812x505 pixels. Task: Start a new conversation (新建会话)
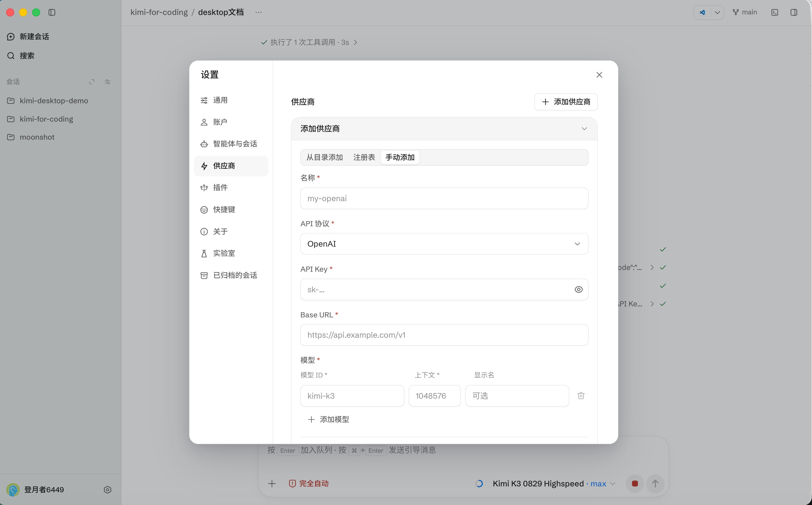click(x=28, y=36)
